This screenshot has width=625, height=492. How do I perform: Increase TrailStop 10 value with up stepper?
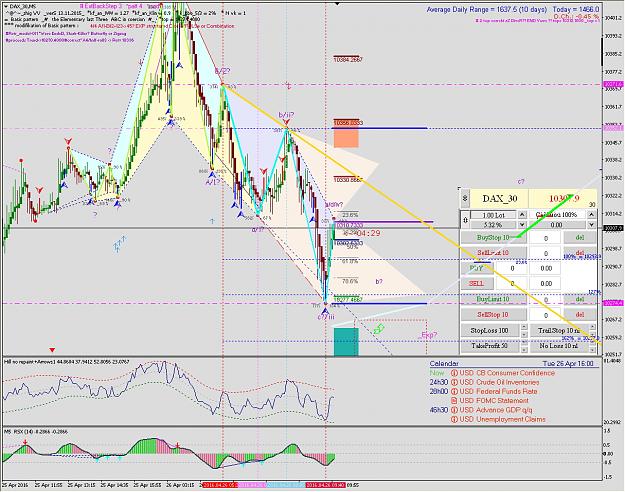[593, 327]
